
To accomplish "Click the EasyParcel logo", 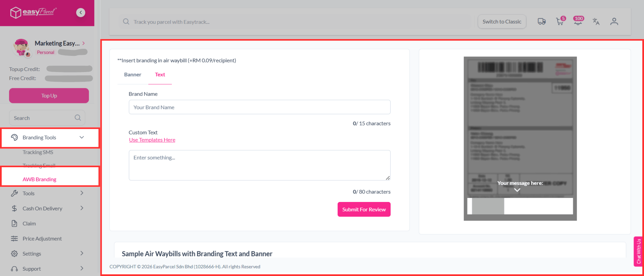I will tap(33, 12).
